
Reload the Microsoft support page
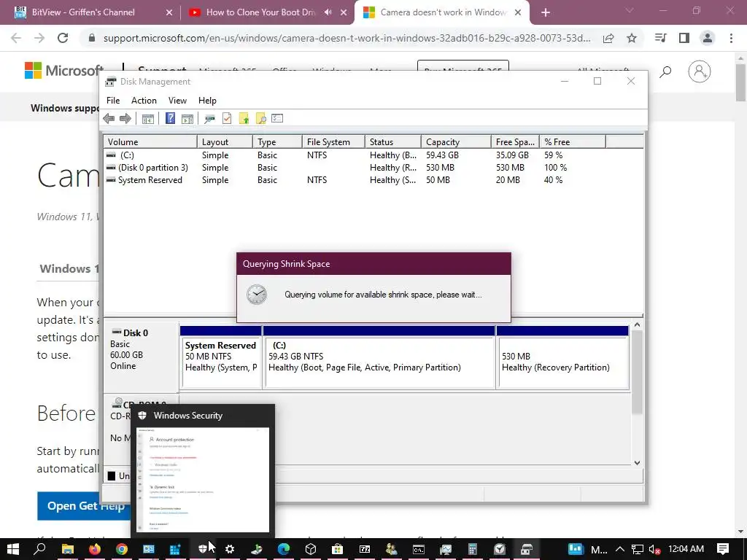[x=63, y=38]
